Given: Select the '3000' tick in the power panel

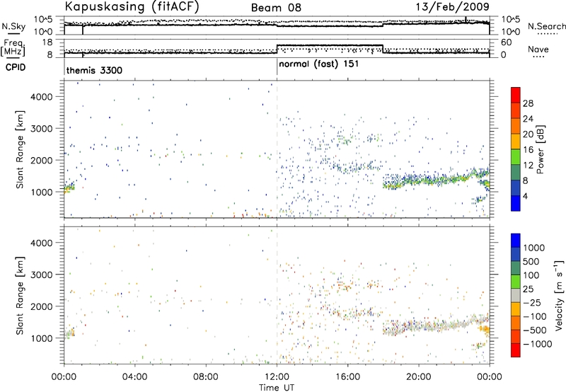Looking at the screenshot, I should click(x=41, y=129).
